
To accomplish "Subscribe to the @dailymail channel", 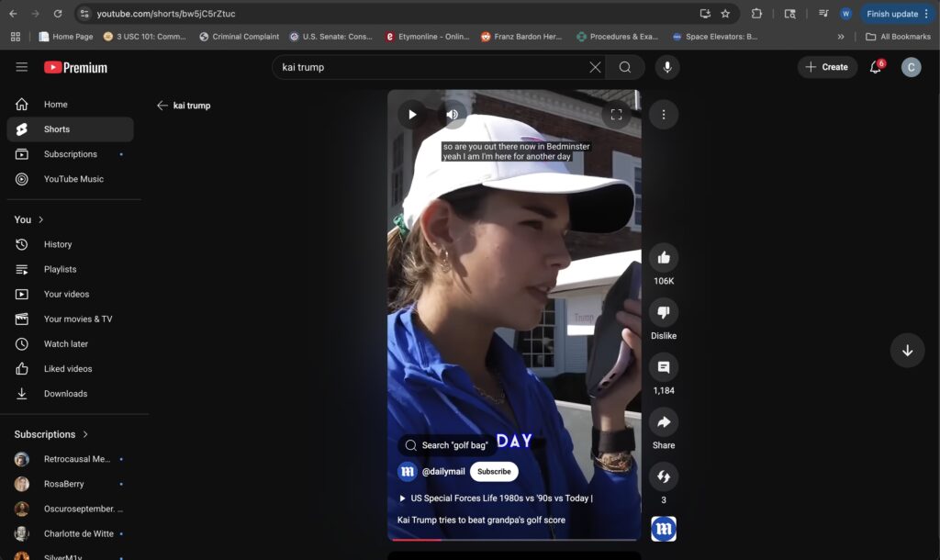I will point(494,472).
